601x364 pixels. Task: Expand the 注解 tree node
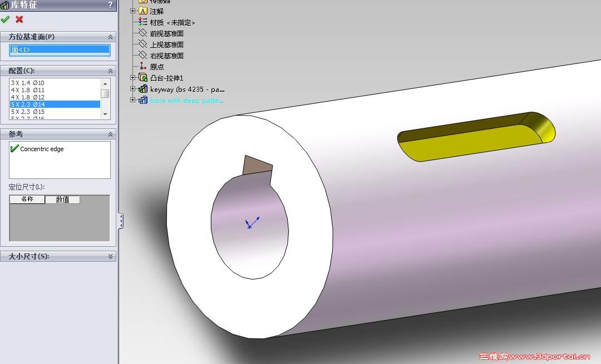(x=133, y=11)
